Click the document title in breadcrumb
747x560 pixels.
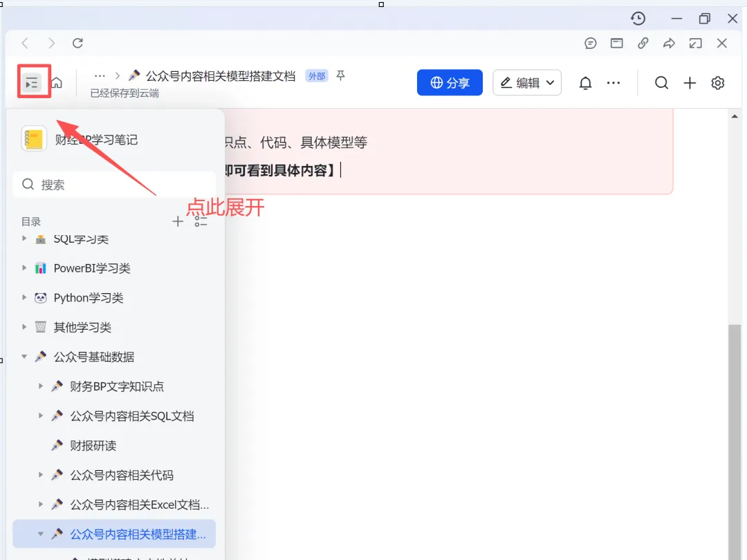(221, 76)
